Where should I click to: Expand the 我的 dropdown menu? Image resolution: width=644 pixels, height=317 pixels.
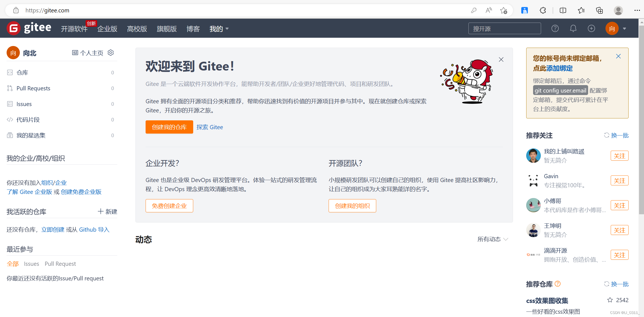click(x=219, y=29)
